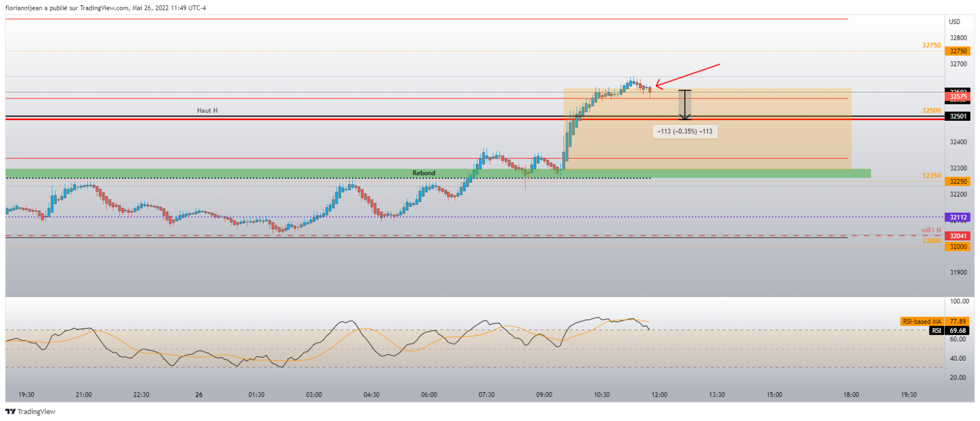Click the 18:00 time axis label
The image size is (980, 421).
pos(852,395)
